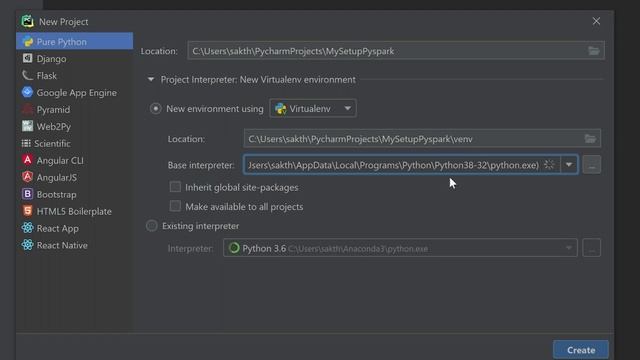Click the Django icon in sidebar
The height and width of the screenshot is (360, 640).
(x=27, y=58)
